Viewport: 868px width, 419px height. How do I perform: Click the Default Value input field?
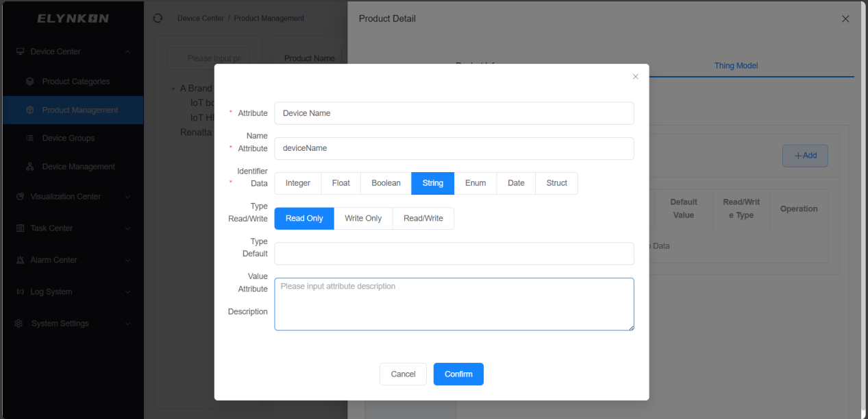[x=454, y=253]
